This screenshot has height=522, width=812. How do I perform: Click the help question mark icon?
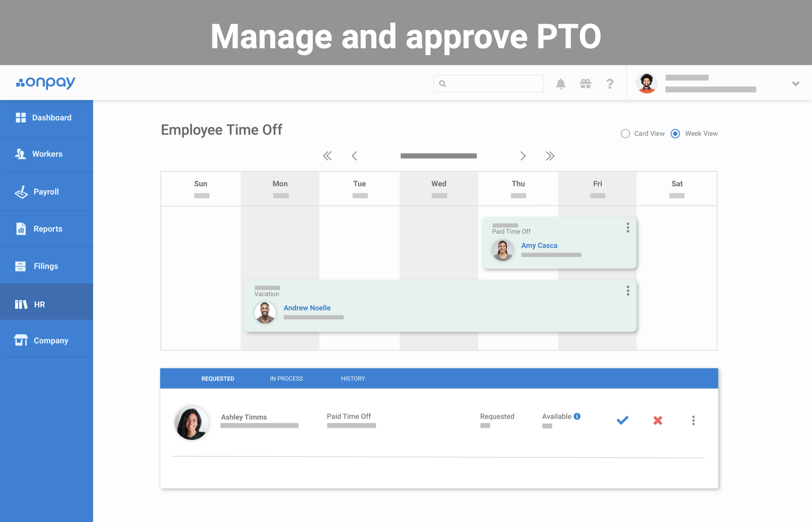[610, 84]
